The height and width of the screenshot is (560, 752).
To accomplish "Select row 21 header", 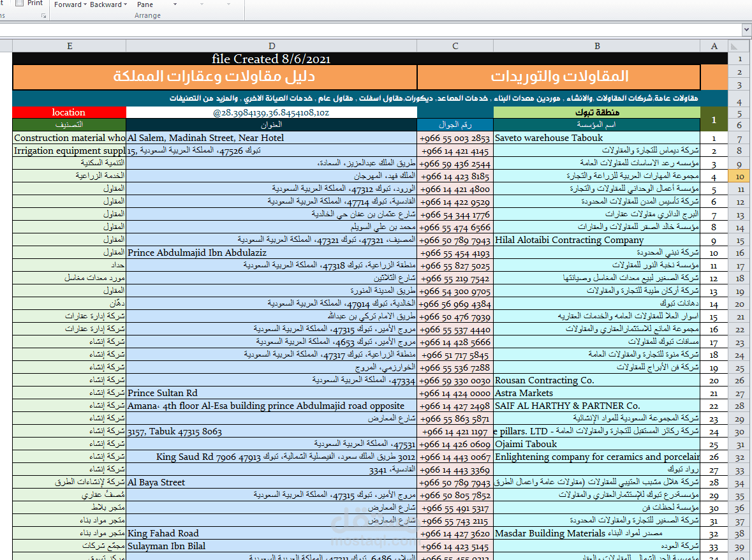I will click(x=739, y=317).
